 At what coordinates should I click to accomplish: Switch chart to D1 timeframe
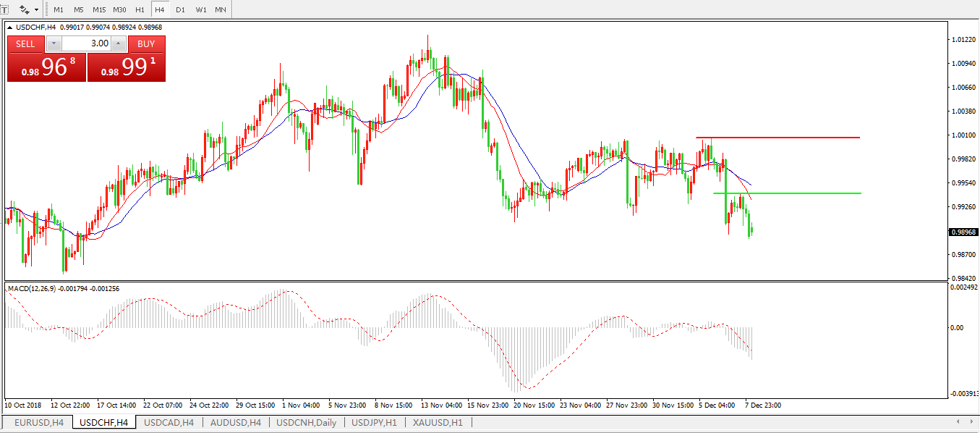[x=180, y=10]
